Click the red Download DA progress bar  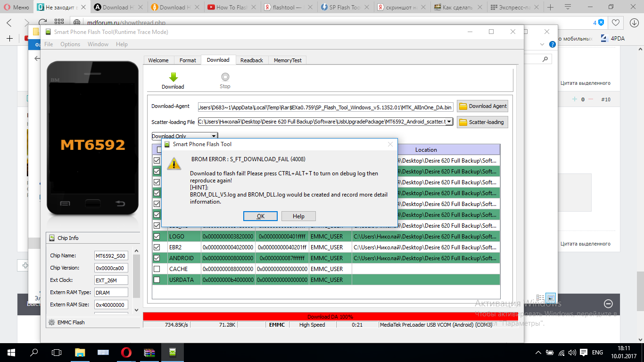coord(330,316)
